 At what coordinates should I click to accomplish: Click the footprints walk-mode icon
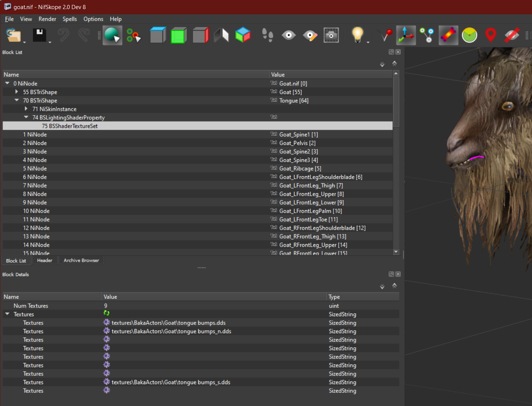(x=268, y=35)
